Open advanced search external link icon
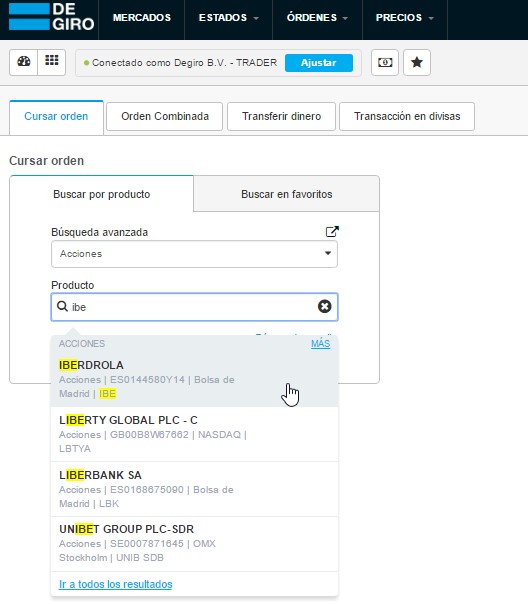The height and width of the screenshot is (604, 528). tap(332, 232)
